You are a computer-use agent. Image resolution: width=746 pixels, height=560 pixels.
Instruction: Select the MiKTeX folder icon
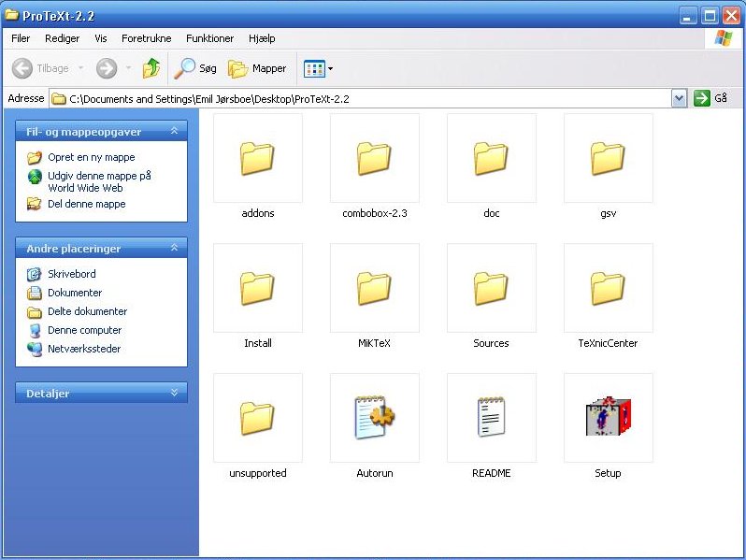coord(375,288)
